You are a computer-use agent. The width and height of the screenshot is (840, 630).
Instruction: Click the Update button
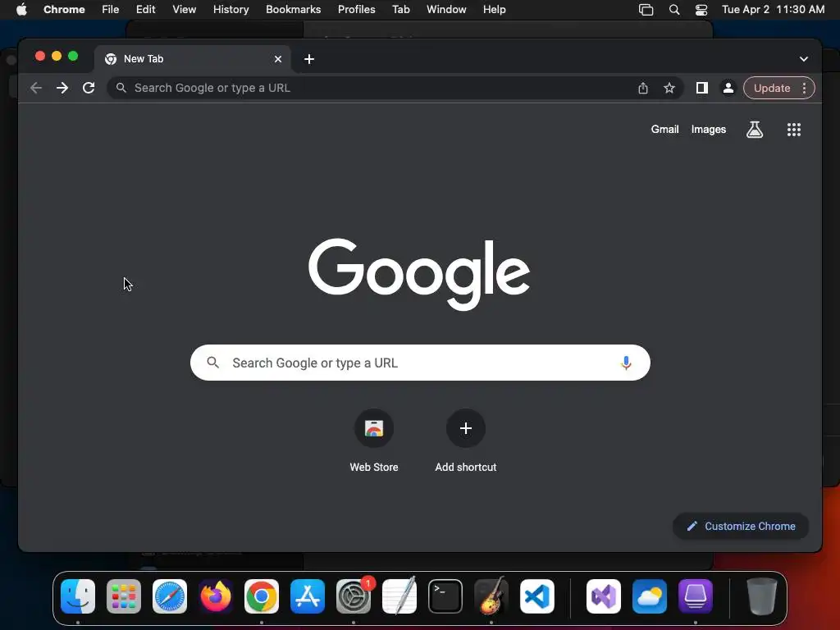pos(771,88)
